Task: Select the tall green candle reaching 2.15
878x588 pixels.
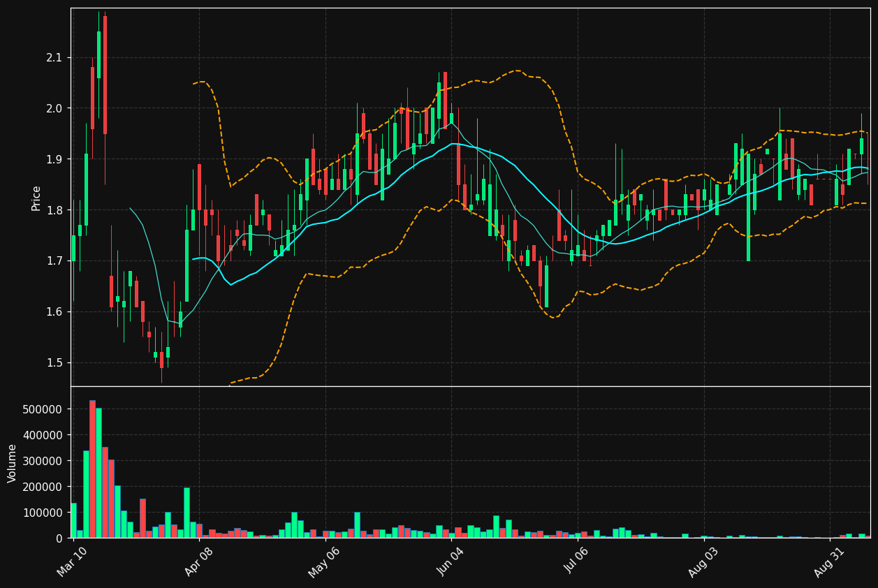Action: pos(98,54)
